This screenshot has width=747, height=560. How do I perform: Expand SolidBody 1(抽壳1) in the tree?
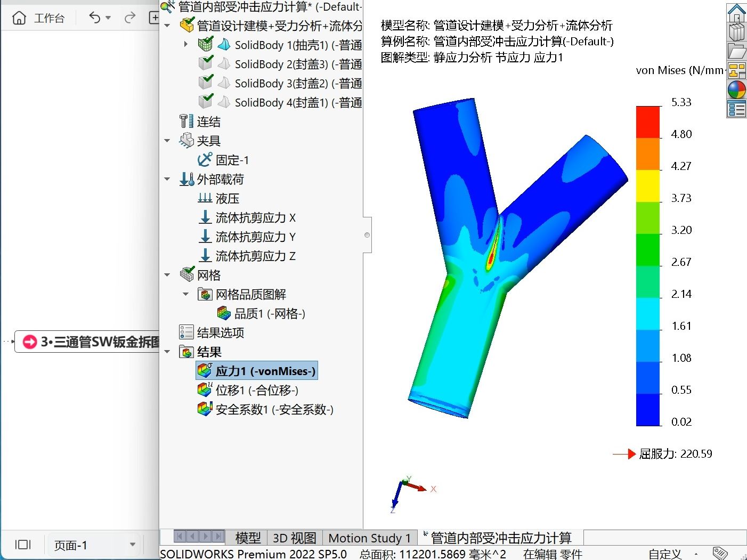pyautogui.click(x=185, y=44)
